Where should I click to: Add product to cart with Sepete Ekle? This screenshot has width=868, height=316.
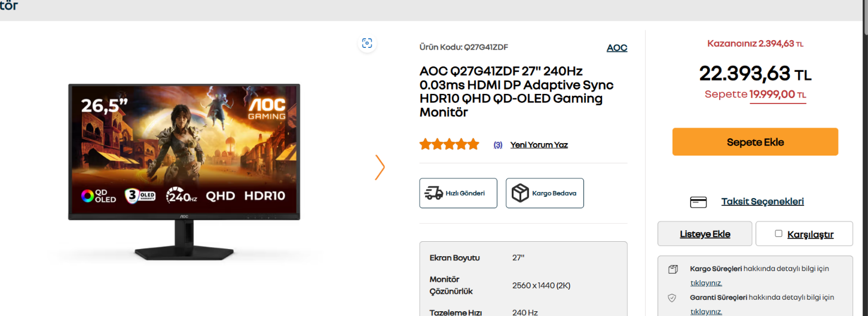tap(755, 142)
